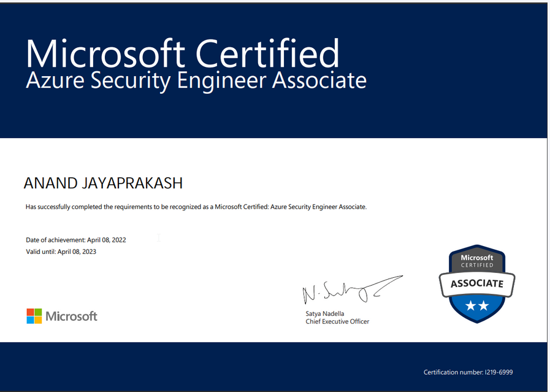Click the Certification number I219-6999 text
This screenshot has height=392, width=550.
click(468, 372)
